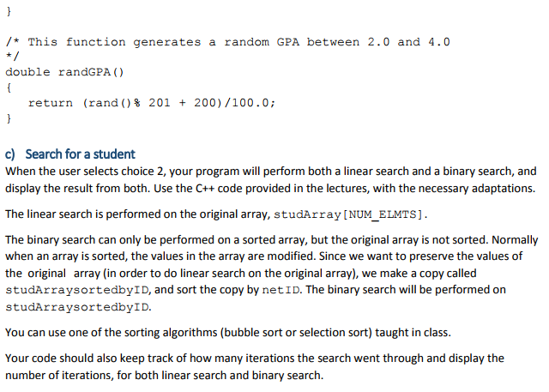This screenshot has height=392, width=549.
Task: Click the return statement code line
Action: pos(152,103)
